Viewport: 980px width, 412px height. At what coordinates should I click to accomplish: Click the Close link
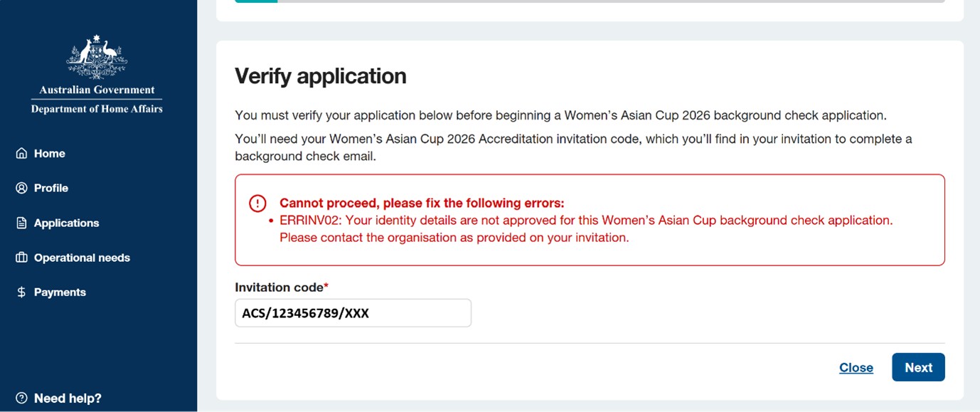pyautogui.click(x=856, y=368)
